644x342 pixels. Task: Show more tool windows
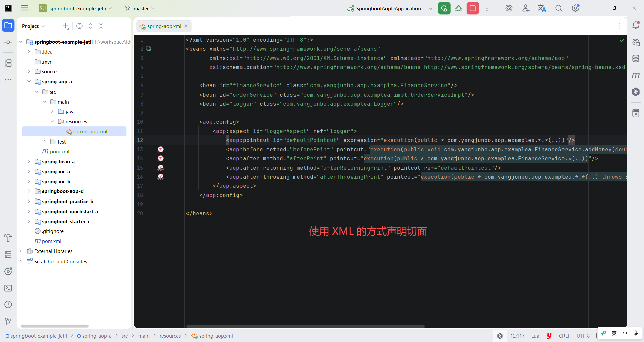pyautogui.click(x=8, y=80)
